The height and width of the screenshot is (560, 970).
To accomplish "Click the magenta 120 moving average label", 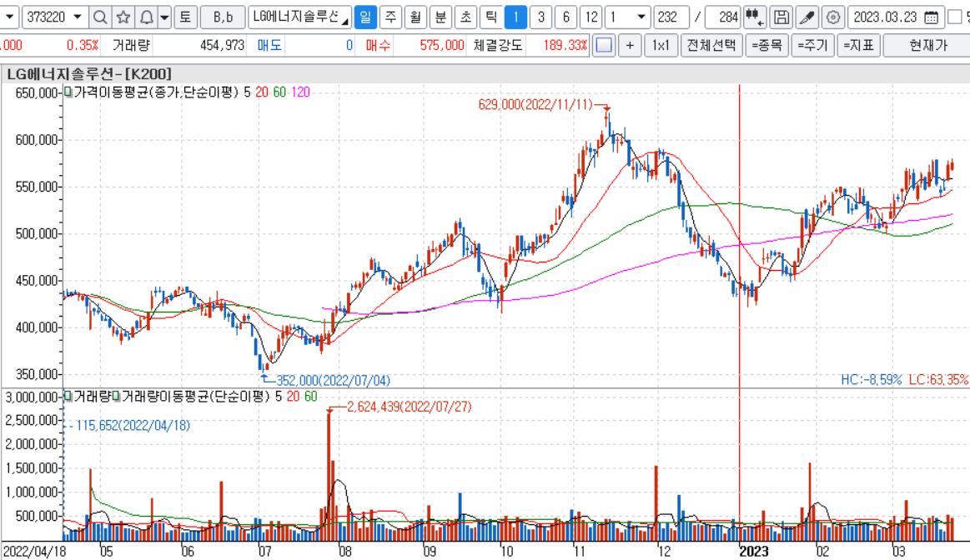I will [300, 92].
